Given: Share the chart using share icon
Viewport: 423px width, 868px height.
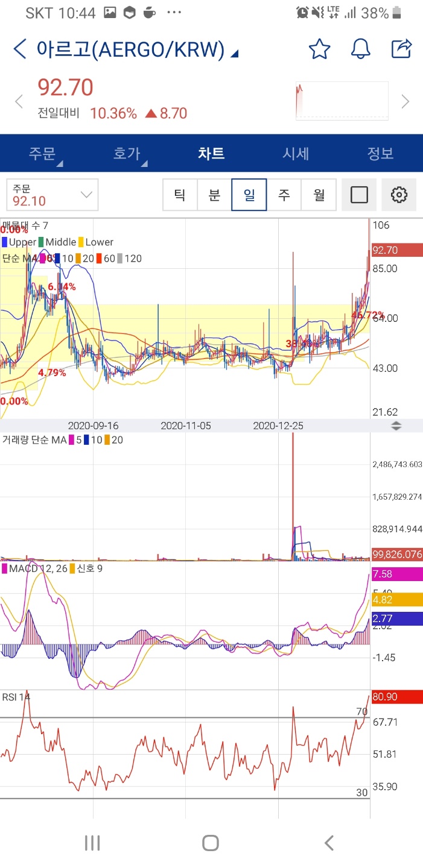Looking at the screenshot, I should click(401, 48).
